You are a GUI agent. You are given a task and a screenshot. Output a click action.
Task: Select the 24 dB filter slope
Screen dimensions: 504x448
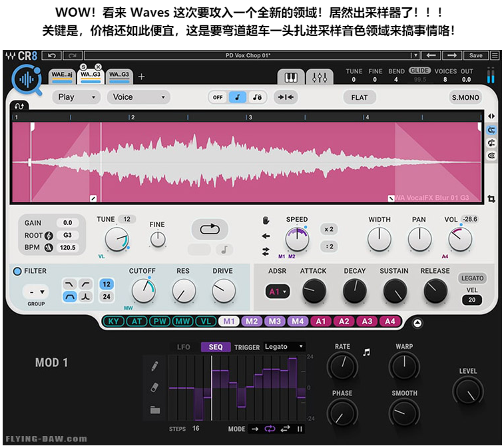point(107,297)
